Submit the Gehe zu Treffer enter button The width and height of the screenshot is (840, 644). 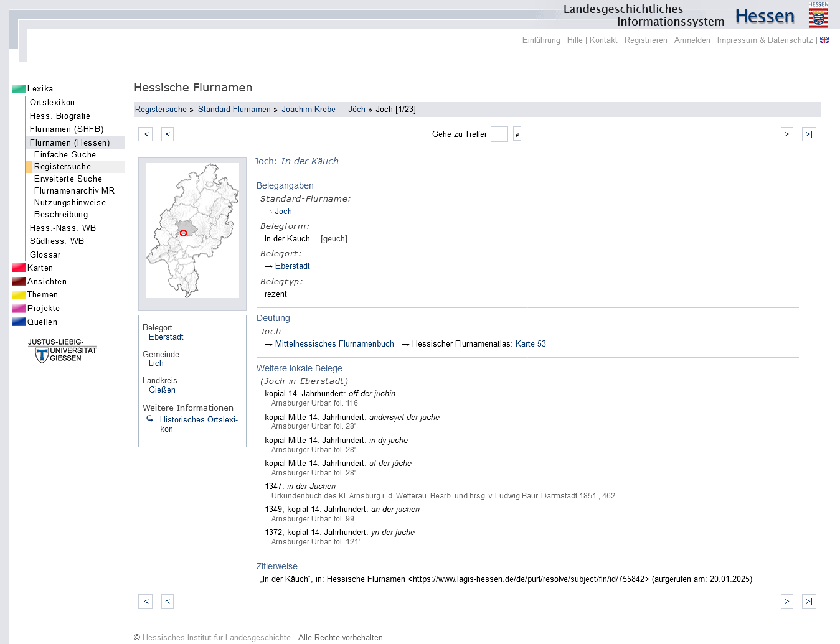pos(517,134)
